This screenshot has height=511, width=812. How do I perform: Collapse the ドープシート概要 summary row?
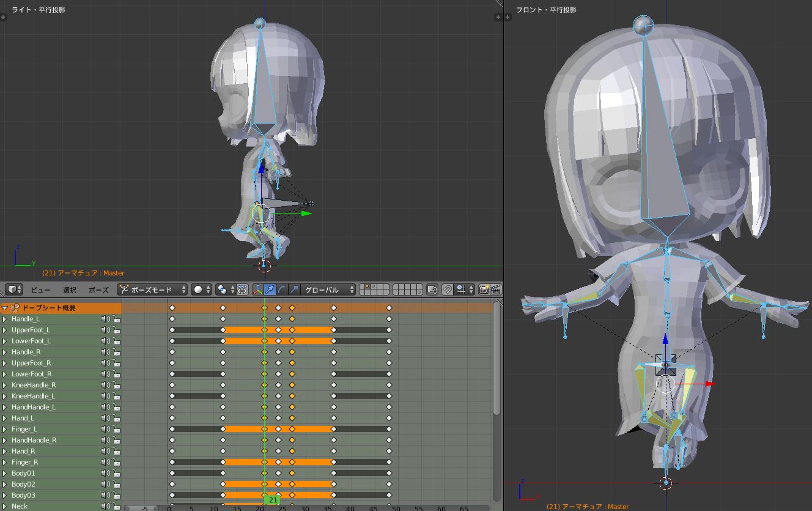5,308
